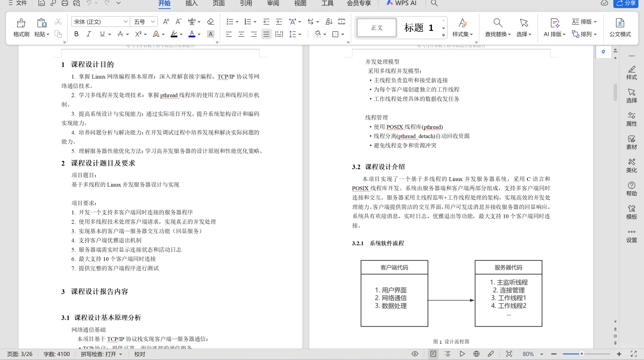Image resolution: width=644 pixels, height=360 pixels.
Task: Click the 分享 share button
Action: [x=627, y=4]
